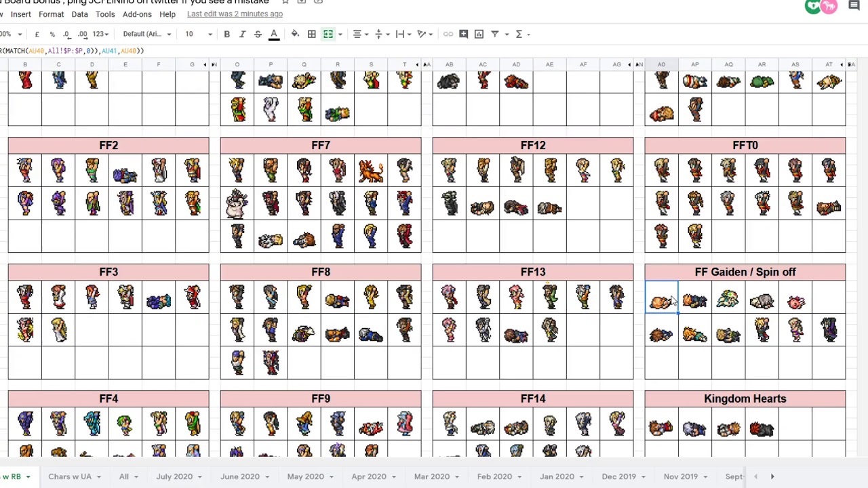Select the FFT0 header cell
The image size is (868, 488).
745,145
